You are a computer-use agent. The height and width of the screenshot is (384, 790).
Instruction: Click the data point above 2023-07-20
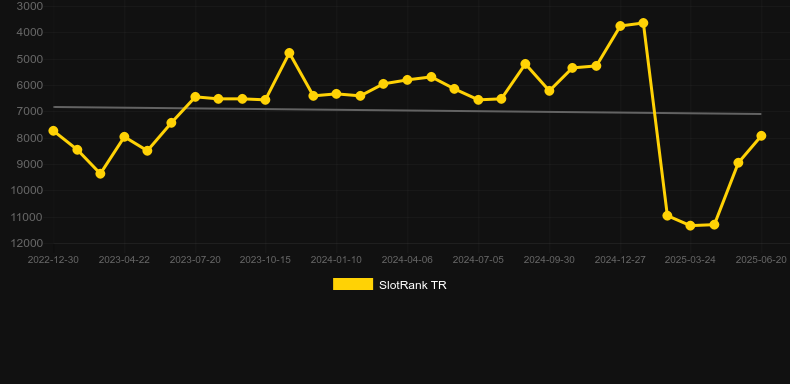pyautogui.click(x=195, y=97)
